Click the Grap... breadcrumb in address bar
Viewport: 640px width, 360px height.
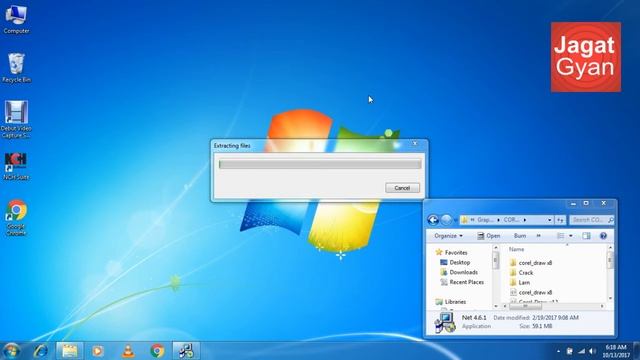[x=485, y=220]
